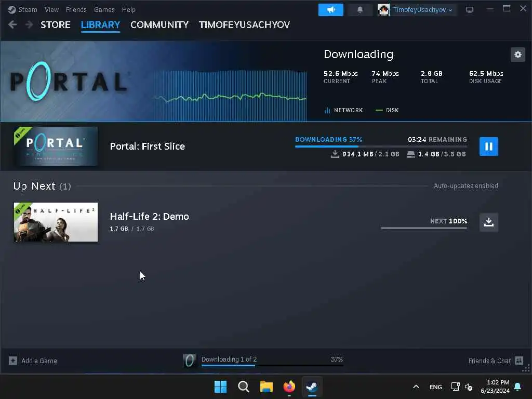Click the Auto-updates enabled label

pyautogui.click(x=466, y=186)
